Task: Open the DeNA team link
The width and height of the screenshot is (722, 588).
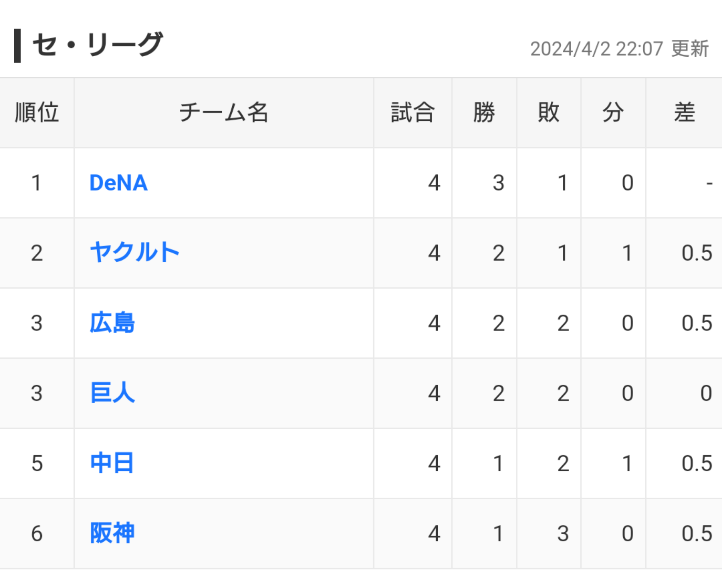Action: [x=118, y=183]
